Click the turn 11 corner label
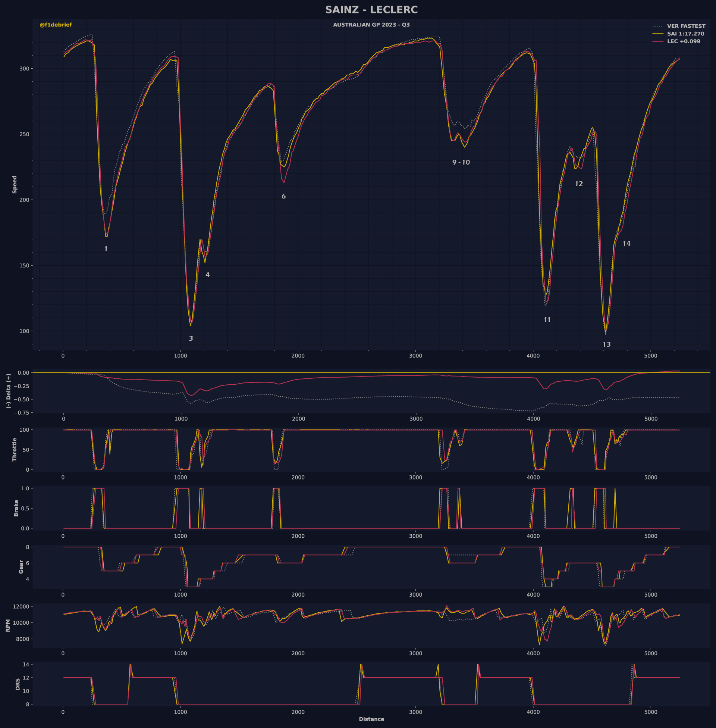 [x=547, y=320]
